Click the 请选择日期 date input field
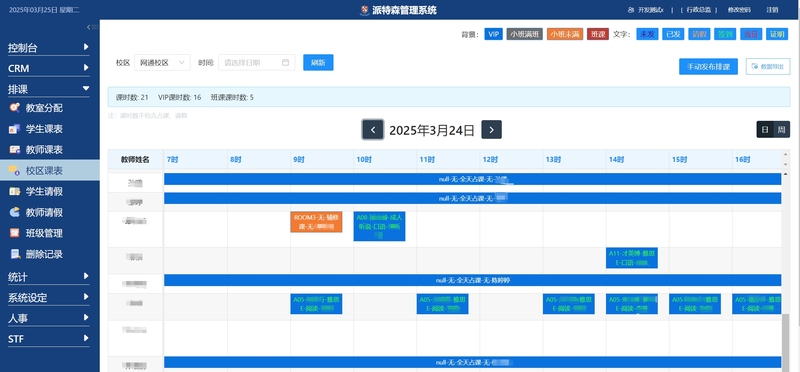Image resolution: width=800 pixels, height=372 pixels. point(257,62)
